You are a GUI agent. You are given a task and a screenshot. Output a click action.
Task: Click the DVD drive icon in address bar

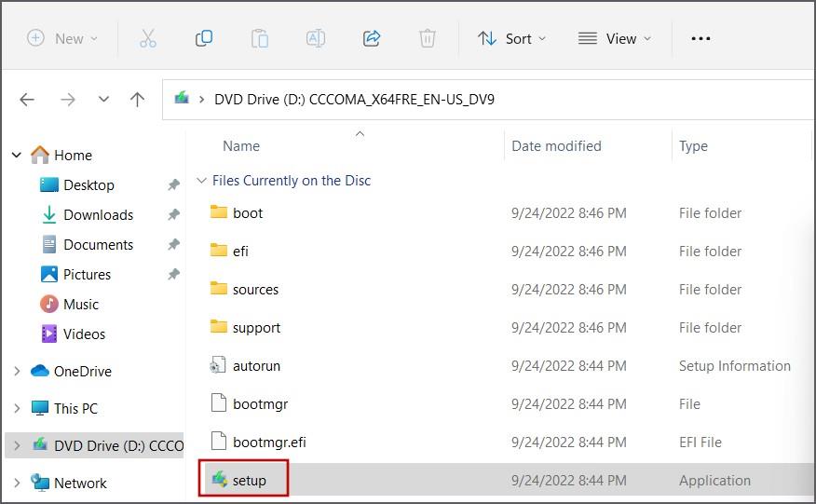pos(181,98)
